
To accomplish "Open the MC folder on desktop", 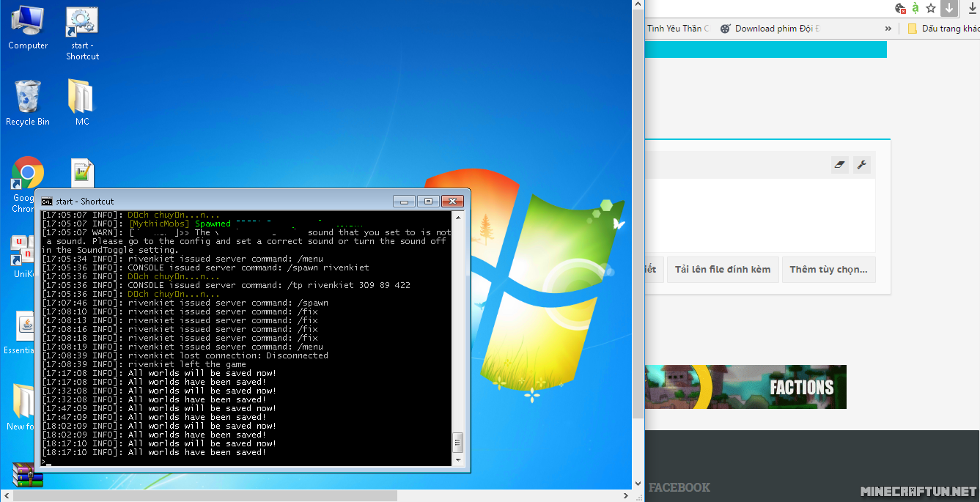I will coord(82,103).
